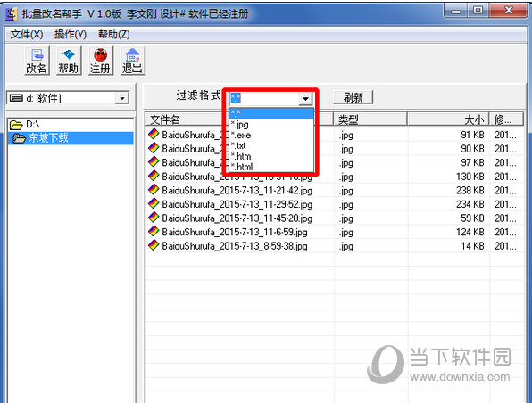Click icon of the 11-45-28.jpg file
Screen dimensions: 532x403
pos(154,218)
